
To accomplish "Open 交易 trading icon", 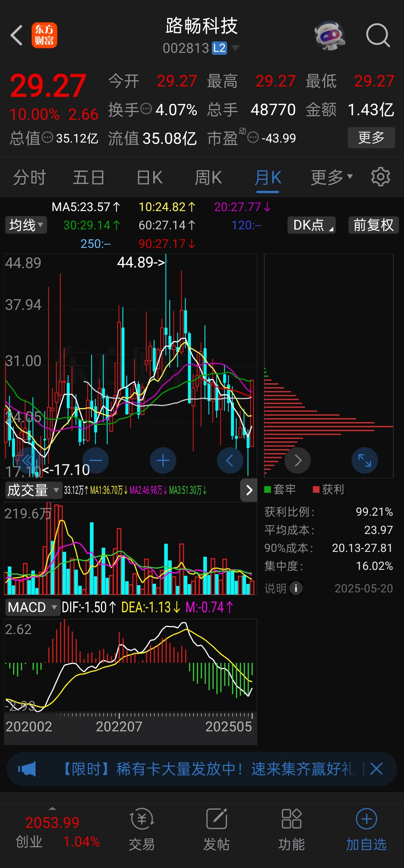I will point(142,830).
